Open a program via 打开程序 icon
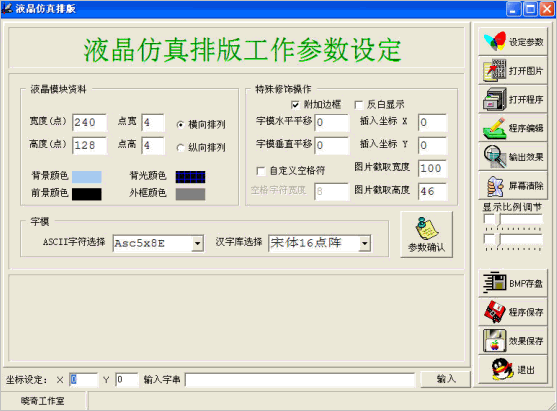The height and width of the screenshot is (411, 557). coord(513,99)
